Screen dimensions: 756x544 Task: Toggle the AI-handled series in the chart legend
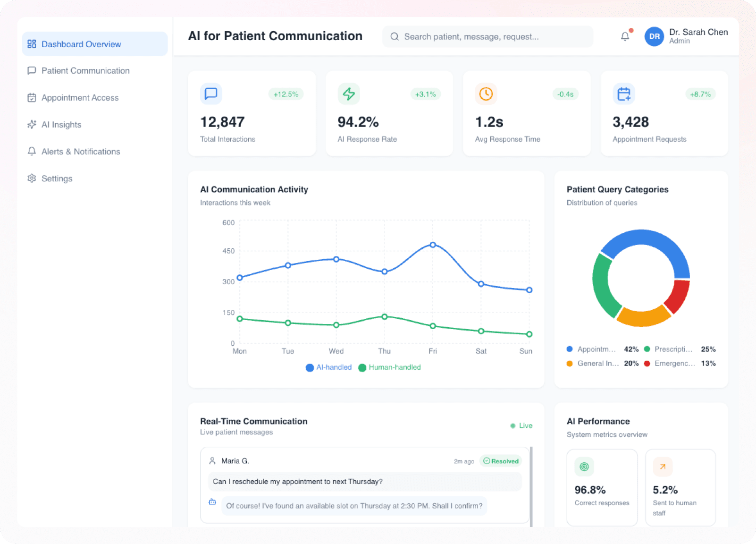click(x=328, y=367)
